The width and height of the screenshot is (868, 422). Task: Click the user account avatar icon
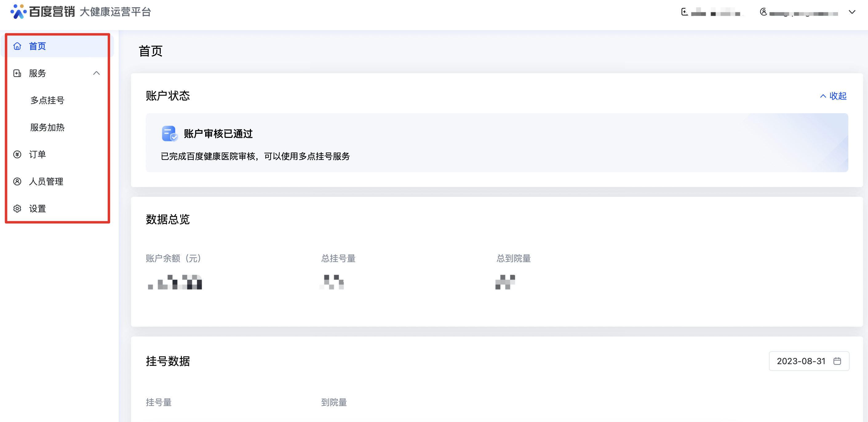coord(763,12)
